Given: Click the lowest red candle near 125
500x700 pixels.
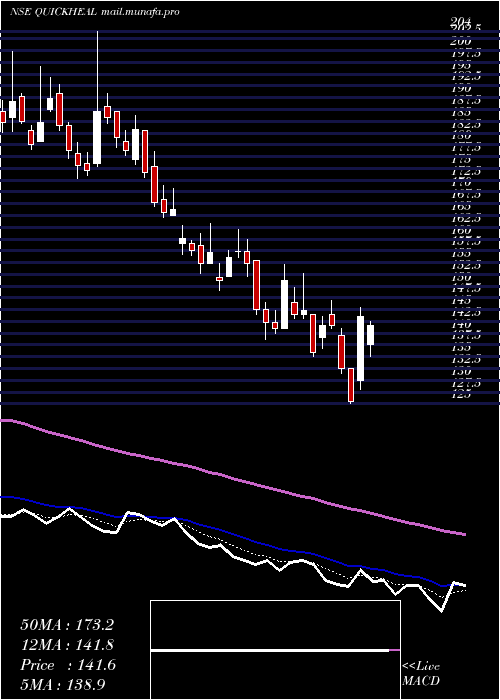Looking at the screenshot, I should [351, 385].
